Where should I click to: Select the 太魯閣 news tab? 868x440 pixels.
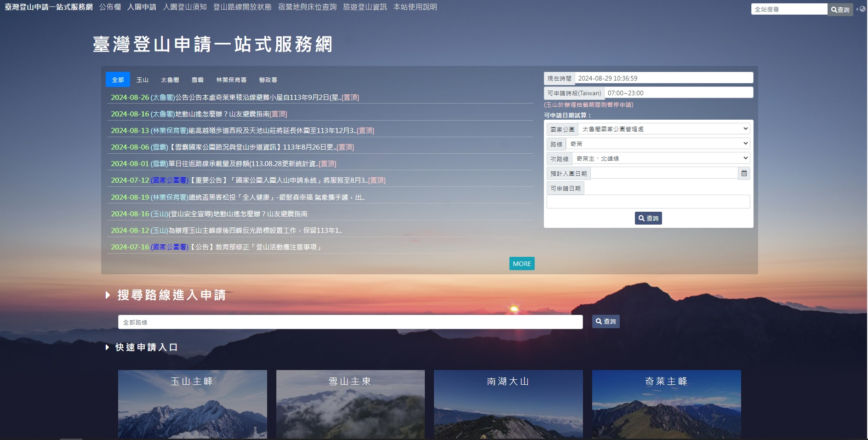pos(170,80)
